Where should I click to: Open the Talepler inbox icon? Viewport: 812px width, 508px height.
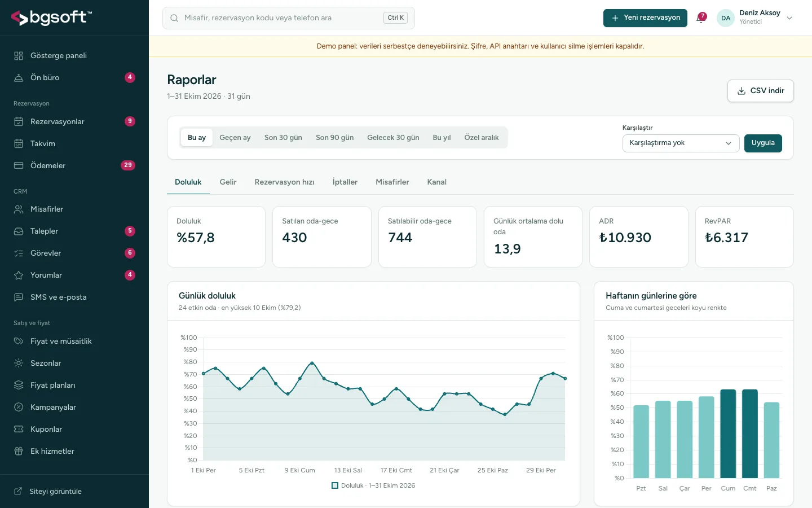[19, 231]
